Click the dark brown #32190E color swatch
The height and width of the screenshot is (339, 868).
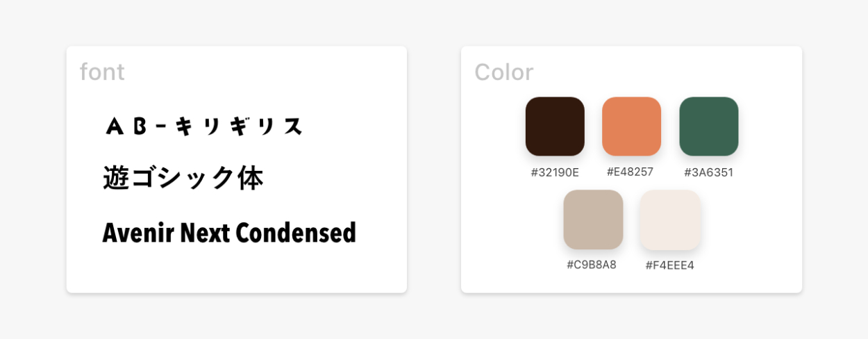pos(555,126)
